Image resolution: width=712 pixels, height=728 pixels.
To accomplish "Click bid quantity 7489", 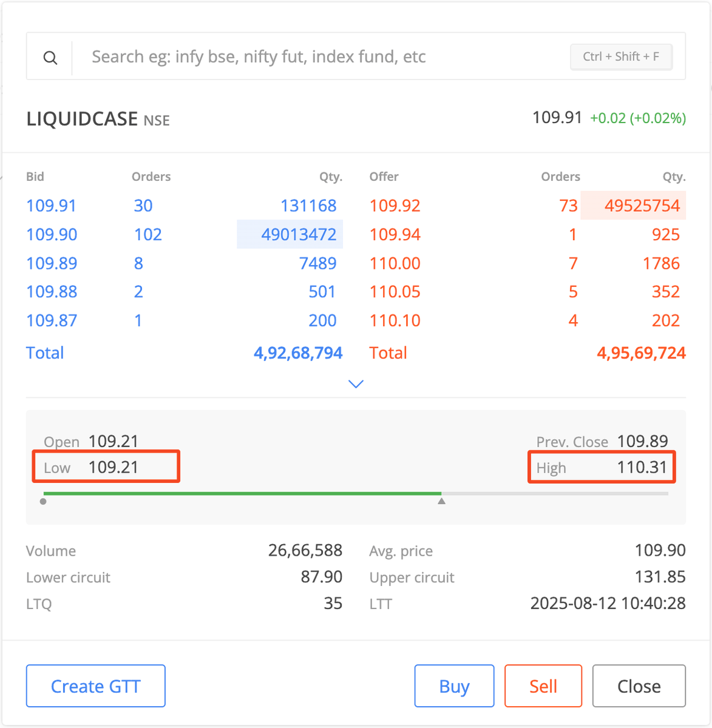I will [318, 263].
